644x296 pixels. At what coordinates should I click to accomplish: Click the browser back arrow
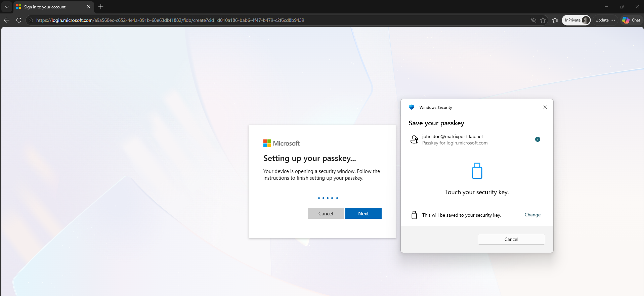[x=7, y=20]
